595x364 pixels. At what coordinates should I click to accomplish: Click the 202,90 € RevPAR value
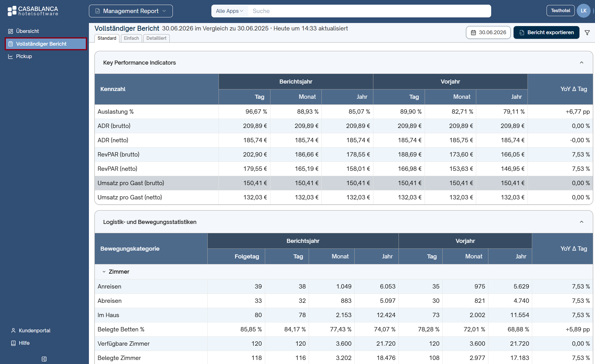click(255, 154)
